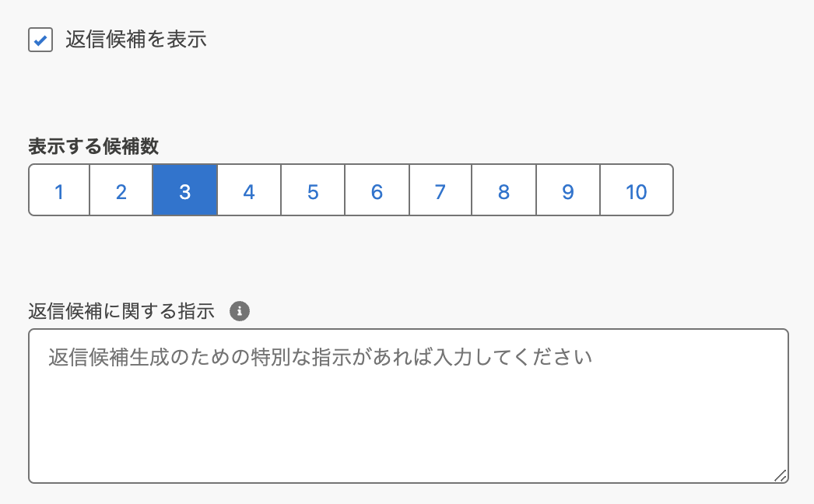The width and height of the screenshot is (814, 504).
Task: Focus the 返信候補に関する指示 text area
Action: point(408,406)
